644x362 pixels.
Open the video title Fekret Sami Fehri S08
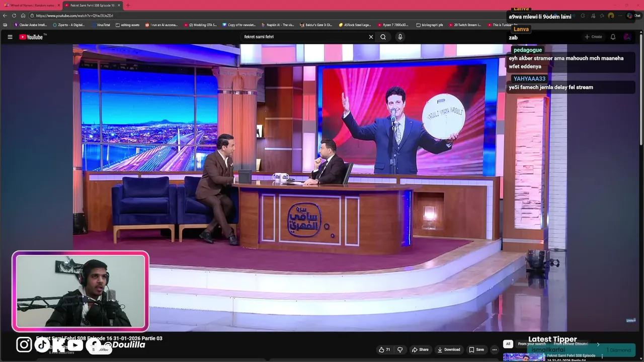pos(99,338)
